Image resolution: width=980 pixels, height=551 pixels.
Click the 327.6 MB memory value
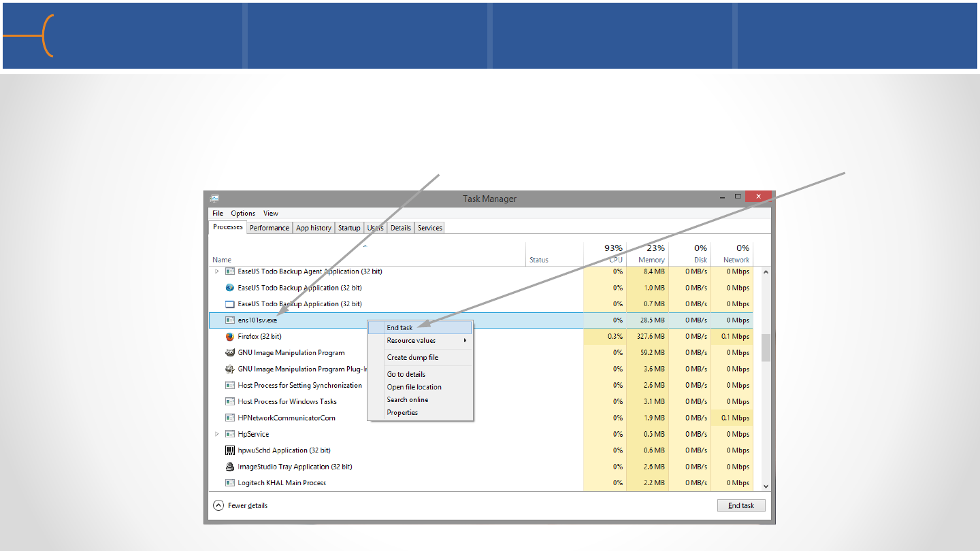pyautogui.click(x=650, y=337)
